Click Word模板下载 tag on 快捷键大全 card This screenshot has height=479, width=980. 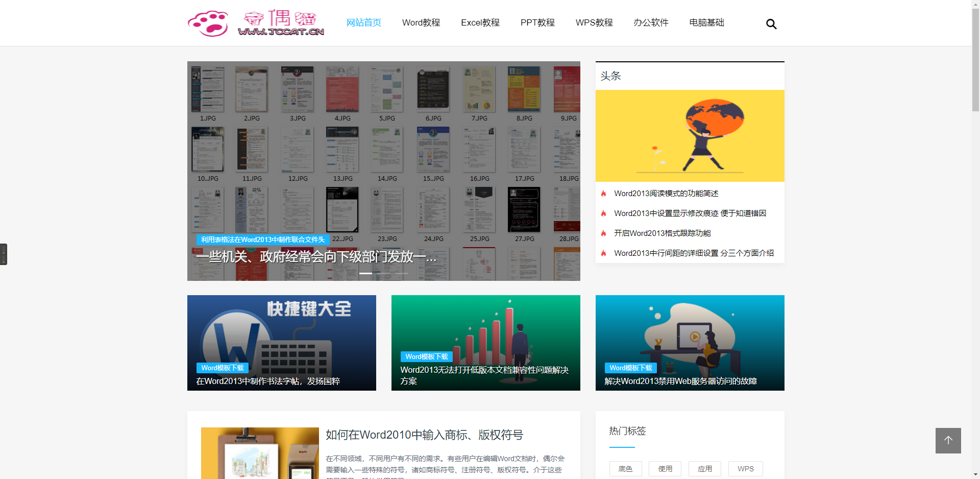pyautogui.click(x=223, y=368)
